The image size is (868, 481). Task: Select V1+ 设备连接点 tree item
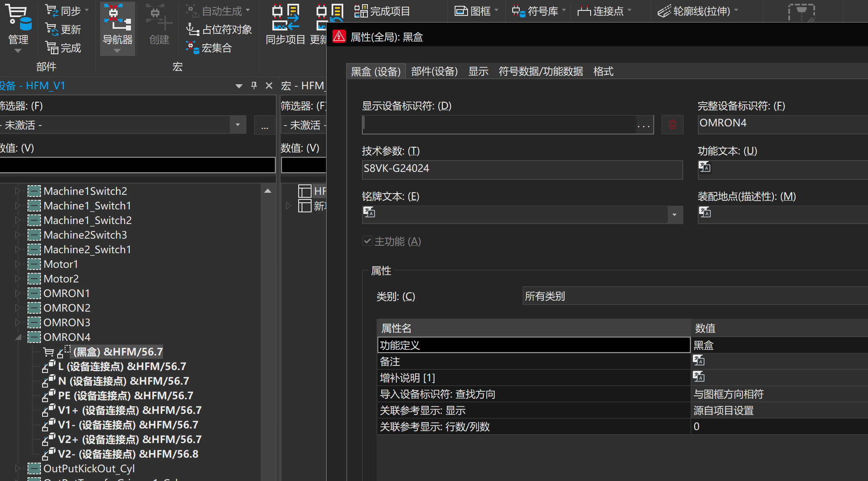point(129,410)
